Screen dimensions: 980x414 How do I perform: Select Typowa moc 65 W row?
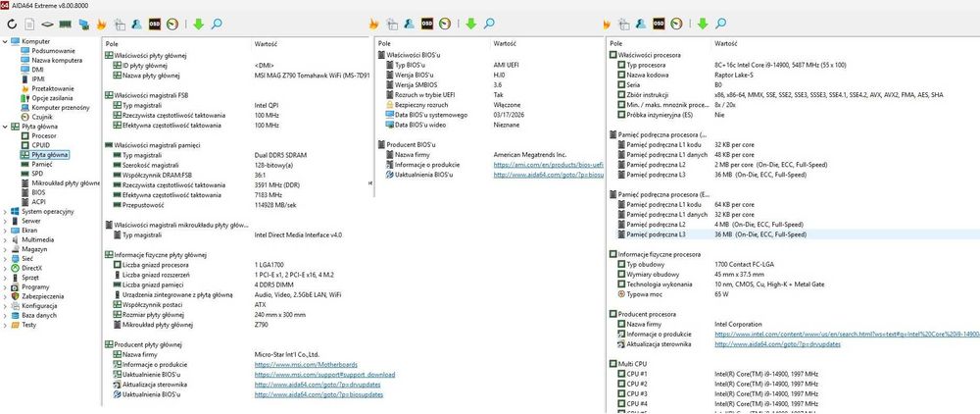click(x=797, y=294)
